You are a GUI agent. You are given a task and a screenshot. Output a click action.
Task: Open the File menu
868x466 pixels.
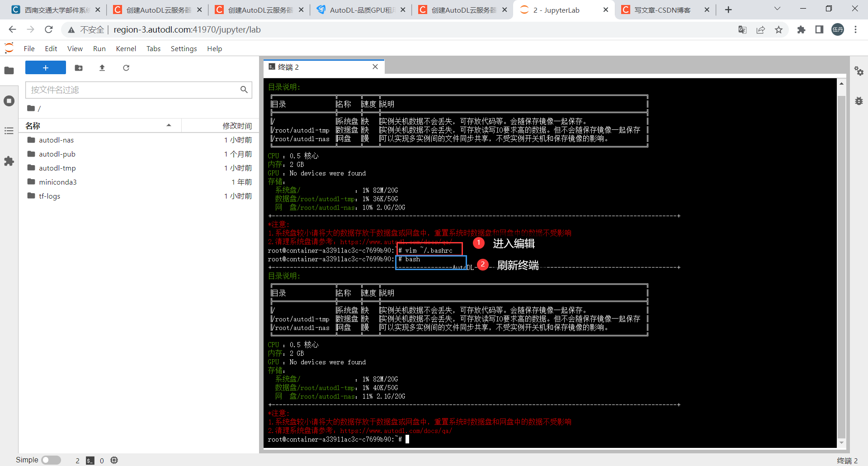(29, 49)
